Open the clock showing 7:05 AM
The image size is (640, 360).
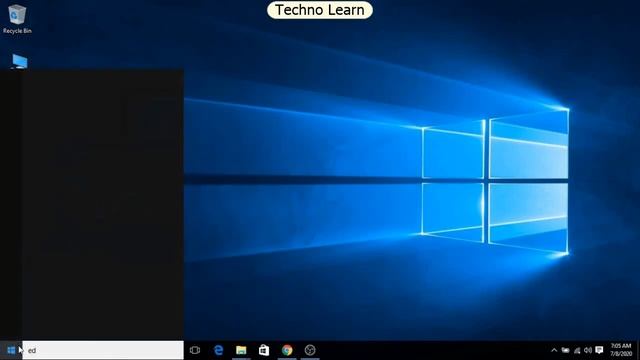pyautogui.click(x=621, y=350)
